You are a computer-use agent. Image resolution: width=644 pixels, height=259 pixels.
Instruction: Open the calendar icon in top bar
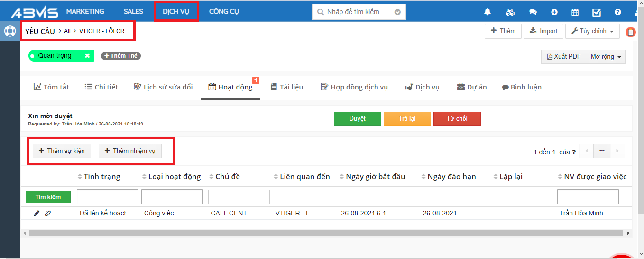click(575, 12)
